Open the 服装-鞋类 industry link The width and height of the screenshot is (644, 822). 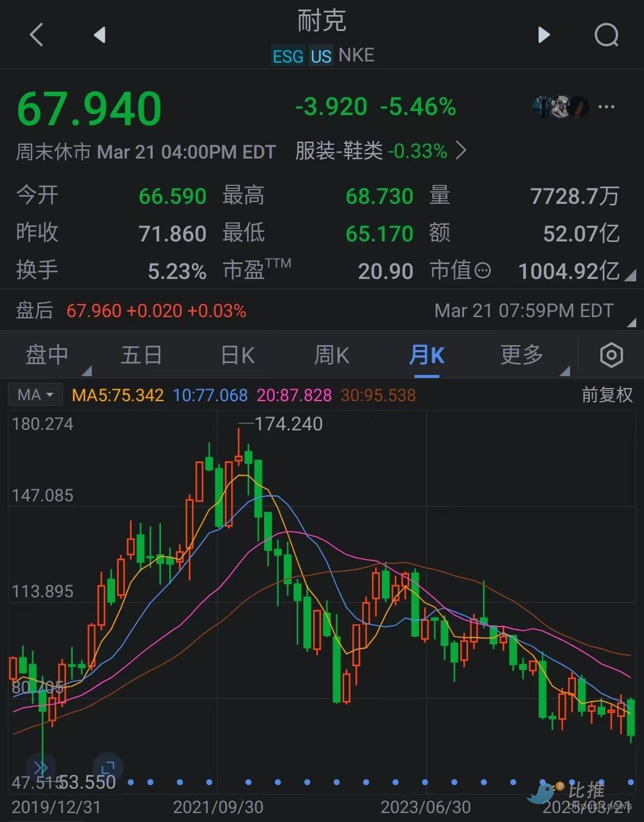click(380, 151)
